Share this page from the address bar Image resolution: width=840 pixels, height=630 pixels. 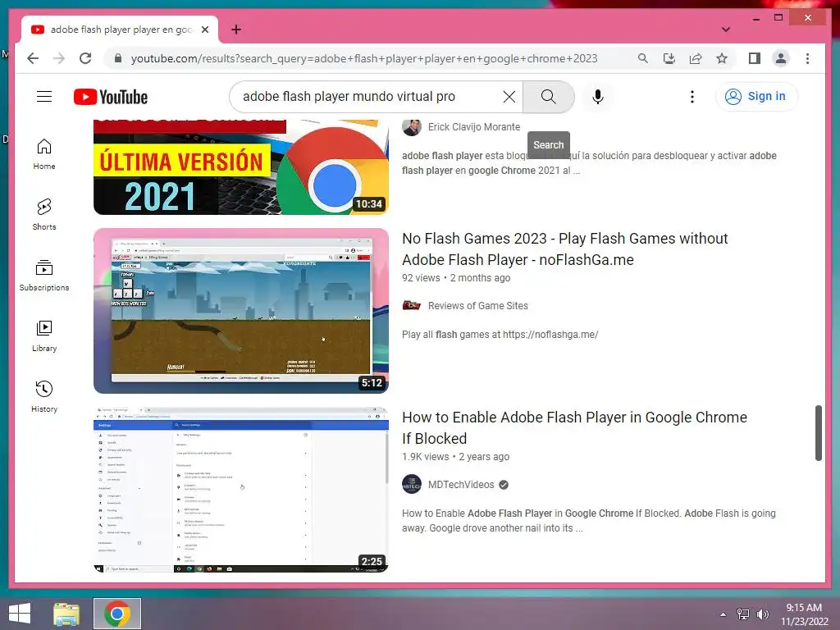tap(696, 58)
